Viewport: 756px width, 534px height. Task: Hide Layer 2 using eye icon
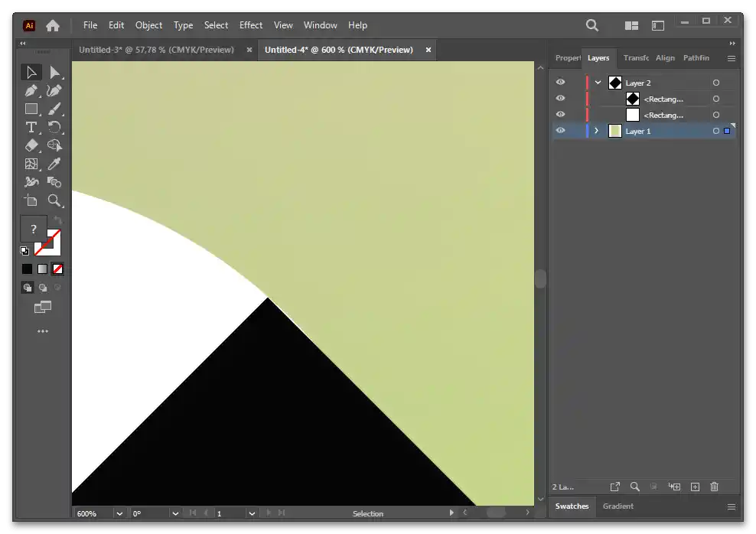tap(560, 83)
